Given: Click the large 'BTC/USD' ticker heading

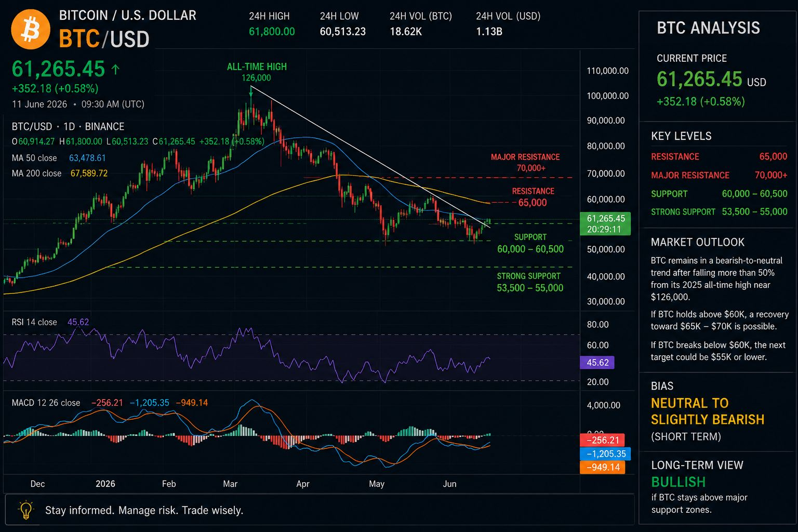Looking at the screenshot, I should pyautogui.click(x=104, y=39).
